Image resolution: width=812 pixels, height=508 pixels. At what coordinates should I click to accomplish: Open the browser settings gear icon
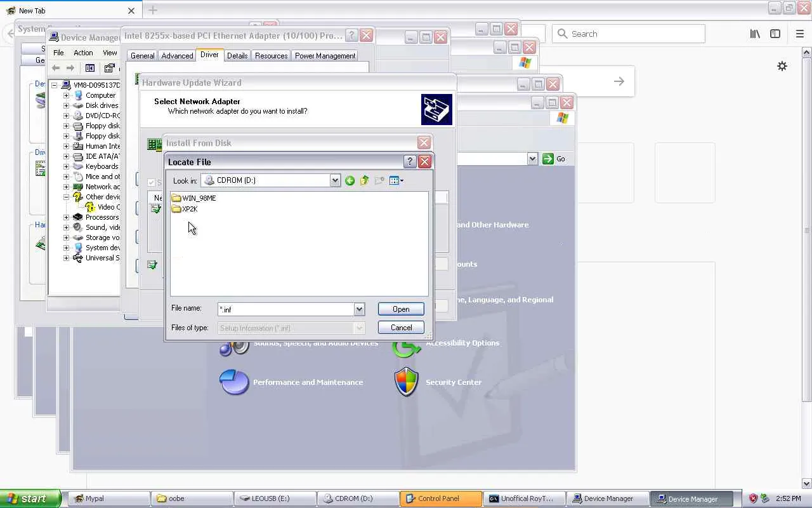pos(782,66)
